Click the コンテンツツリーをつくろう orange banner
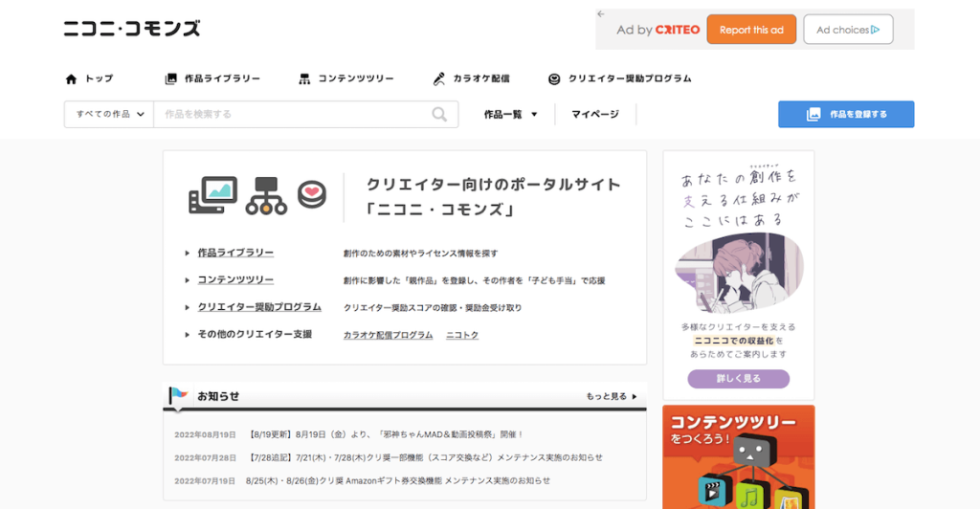The width and height of the screenshot is (980, 509). (x=738, y=457)
